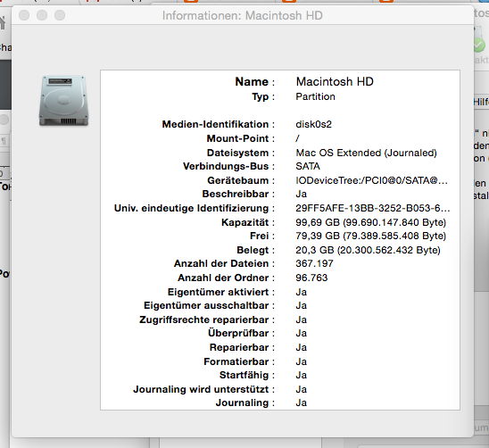This screenshot has height=448, width=489.
Task: Select the folder count '96.763'
Action: coord(311,278)
